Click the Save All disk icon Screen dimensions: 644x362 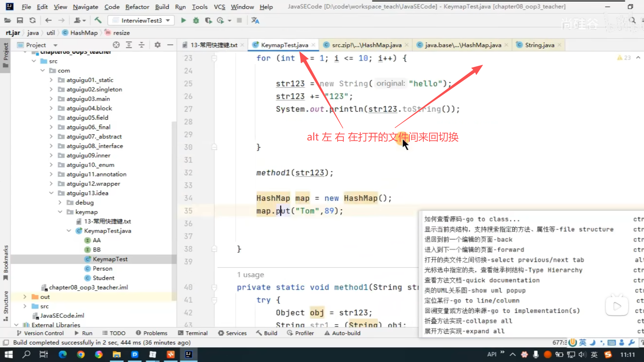[20, 20]
